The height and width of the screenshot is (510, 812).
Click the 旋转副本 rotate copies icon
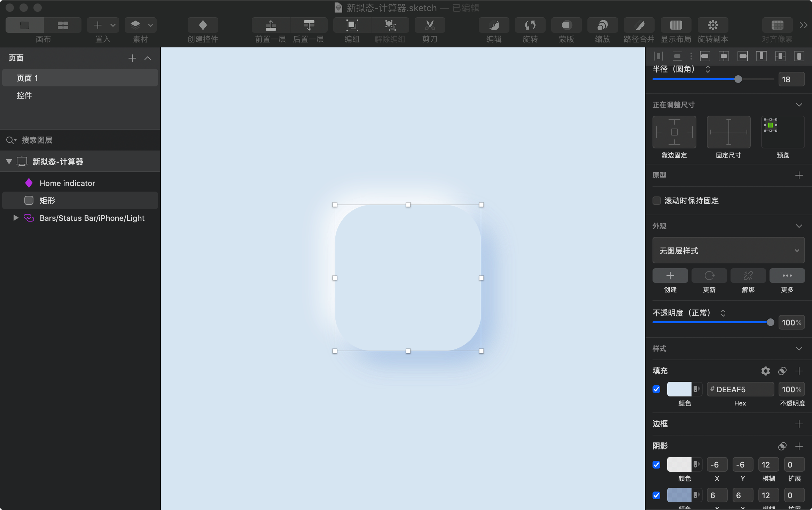(x=713, y=25)
